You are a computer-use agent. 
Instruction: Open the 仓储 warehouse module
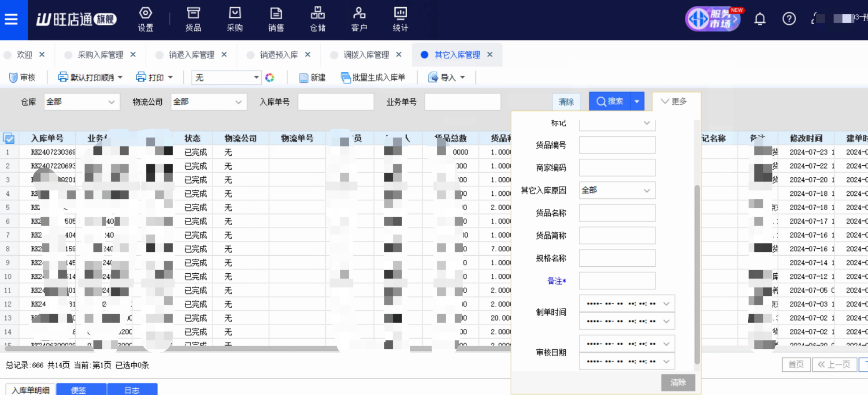pyautogui.click(x=317, y=19)
